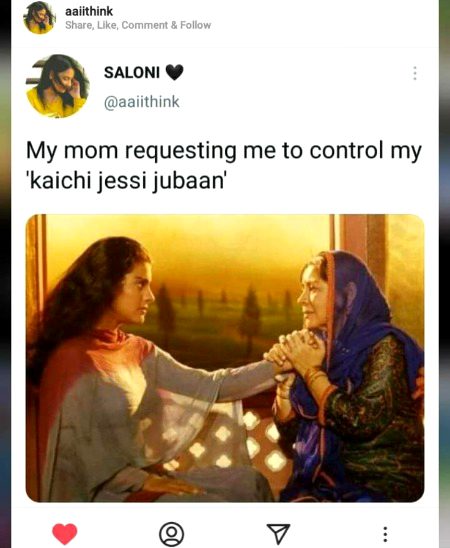Open the SALONI display name
The height and width of the screenshot is (548, 450).
[132, 73]
